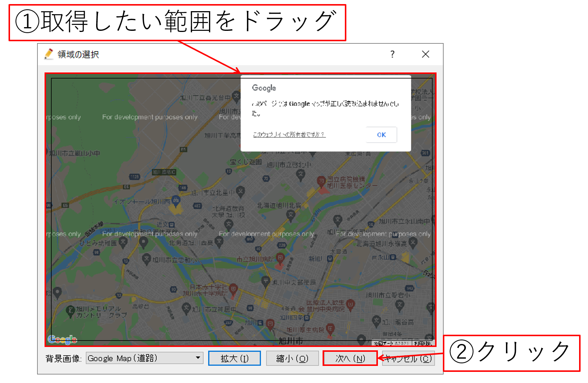Select the 旭川市立神居中 school pin
Image resolution: width=588 pixels, height=383 pixels.
tap(186, 308)
